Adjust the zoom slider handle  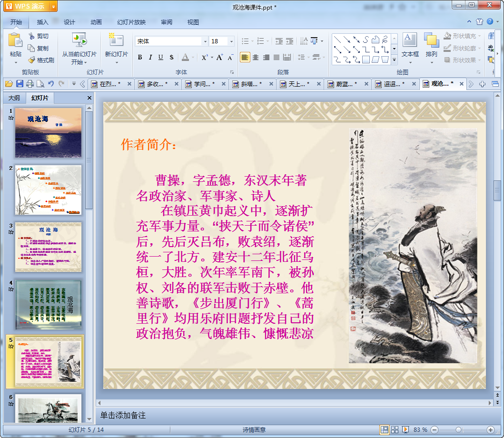click(x=459, y=429)
